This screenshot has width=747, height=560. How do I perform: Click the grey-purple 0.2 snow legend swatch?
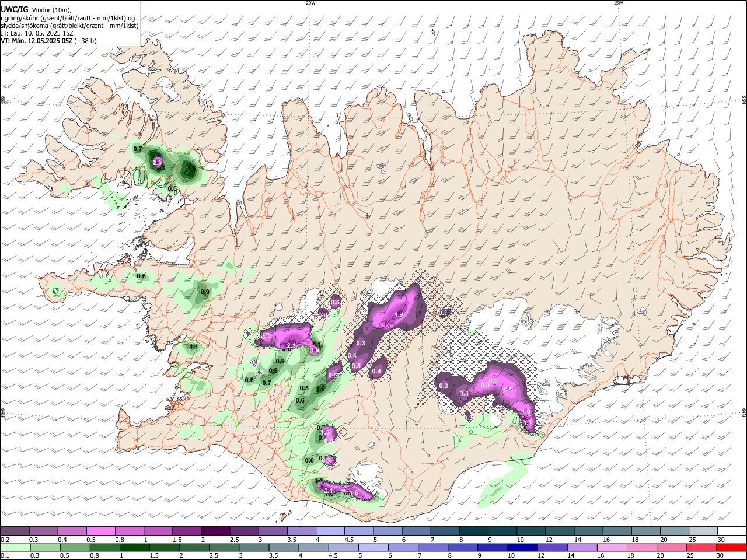[x=15, y=531]
